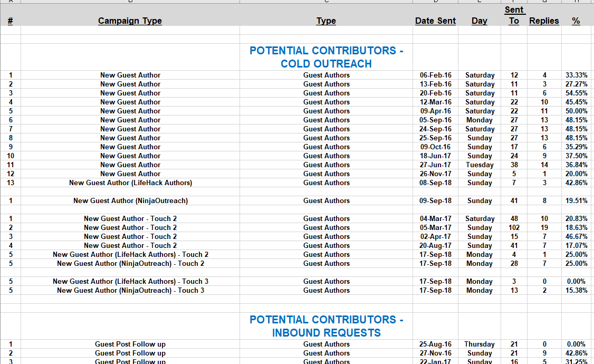Viewport: 594px width, 364px height.
Task: Click "New Guest Author (LifeHack Authors) - Touch 3"
Action: [130, 281]
